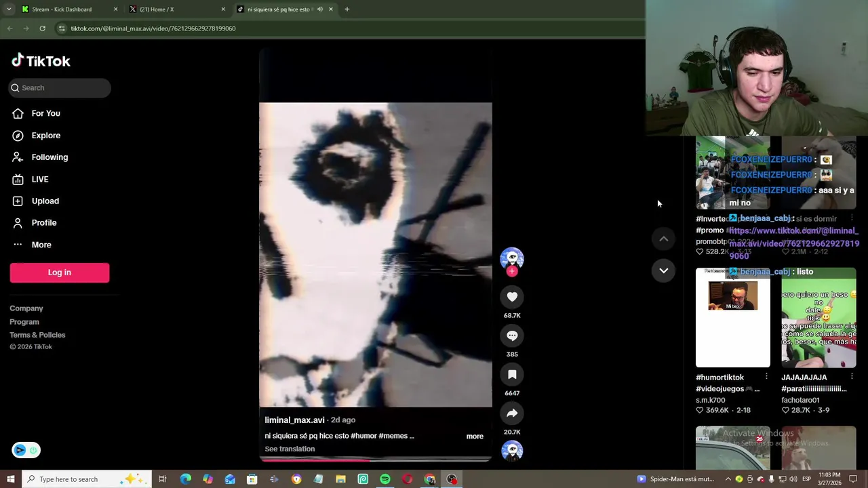Open creator avatar above like button
Viewport: 868px width, 488px height.
coord(512,258)
